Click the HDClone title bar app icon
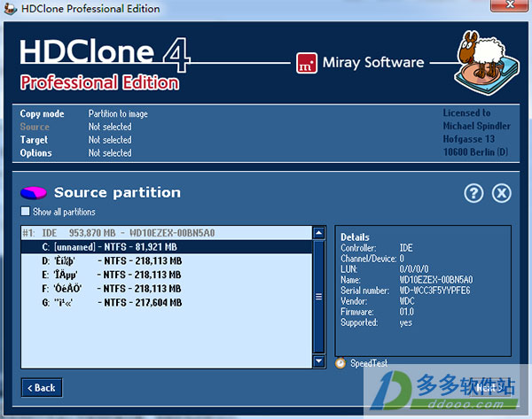The width and height of the screenshot is (532, 419). 10,9
